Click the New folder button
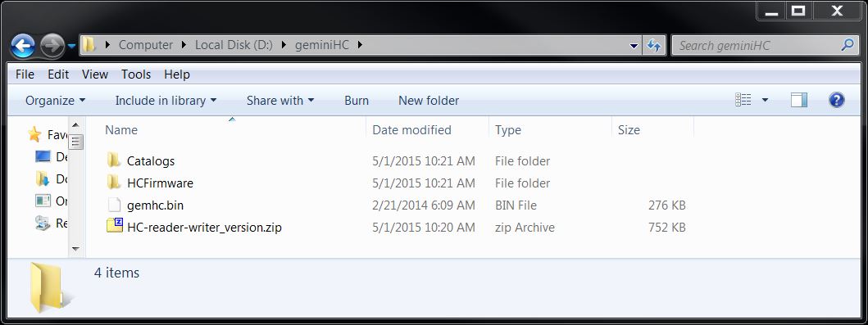 coord(429,101)
